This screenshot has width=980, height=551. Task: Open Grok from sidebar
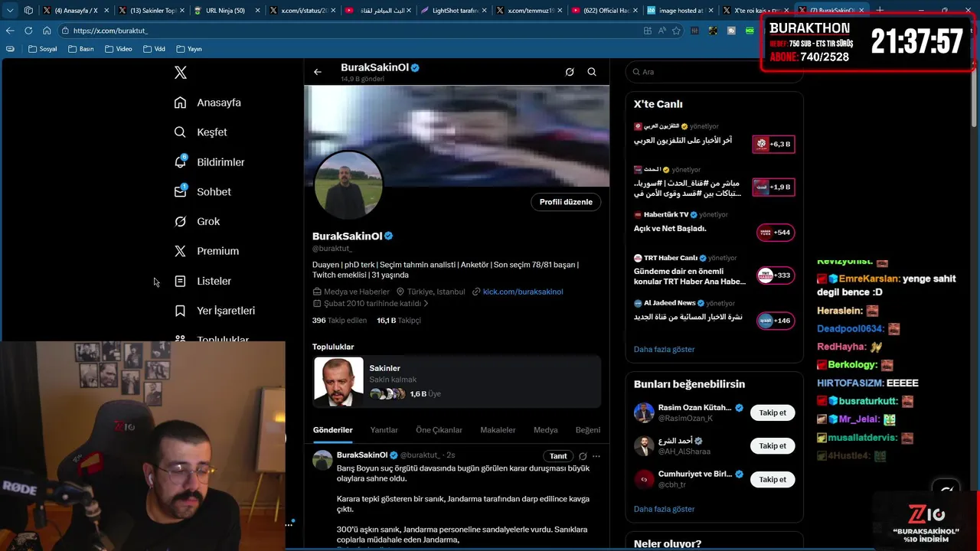click(x=197, y=221)
